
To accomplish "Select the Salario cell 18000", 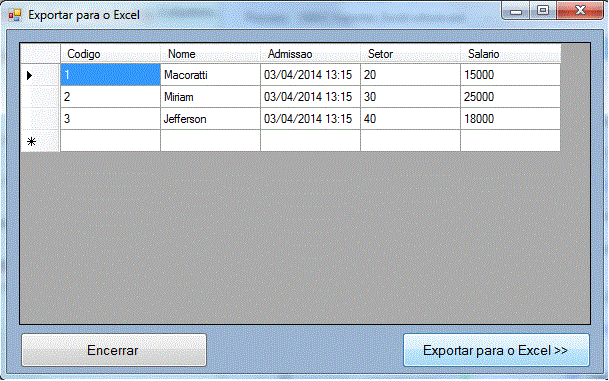I will (510, 118).
